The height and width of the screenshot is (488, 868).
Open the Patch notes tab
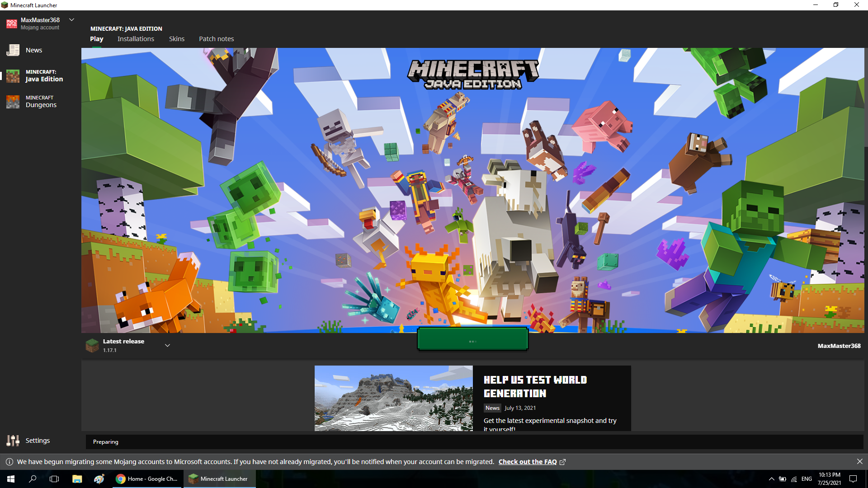pyautogui.click(x=216, y=39)
